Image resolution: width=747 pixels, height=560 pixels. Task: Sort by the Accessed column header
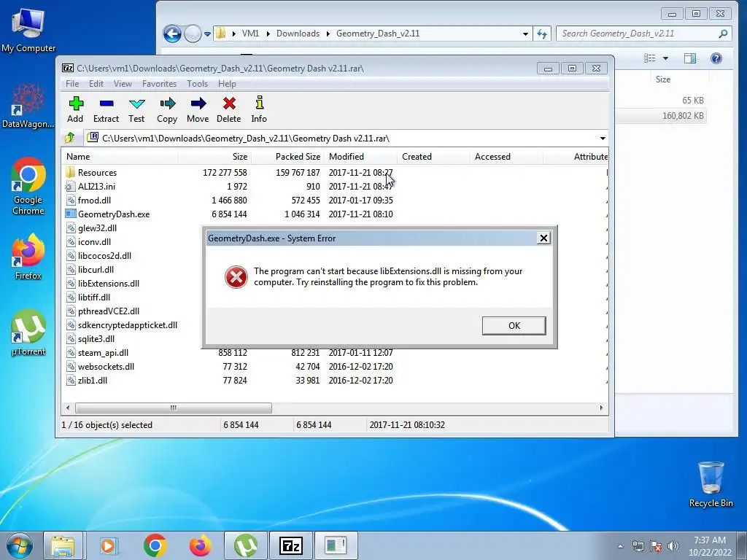tap(506, 157)
